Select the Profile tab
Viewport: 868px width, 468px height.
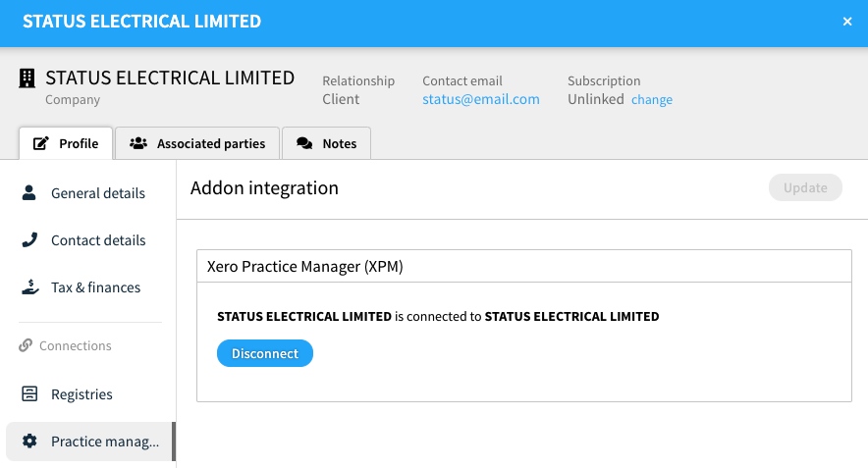tap(66, 143)
